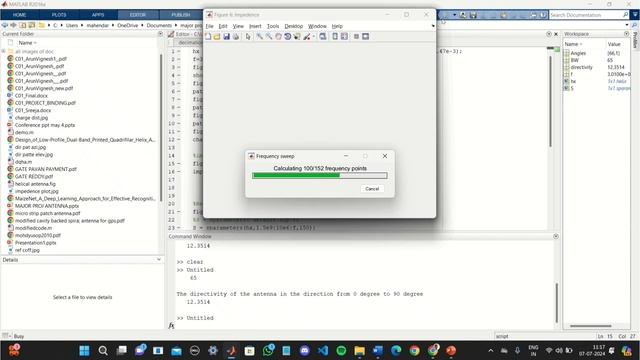
Task: Select the Rotate 3D tool
Action: pos(287,37)
